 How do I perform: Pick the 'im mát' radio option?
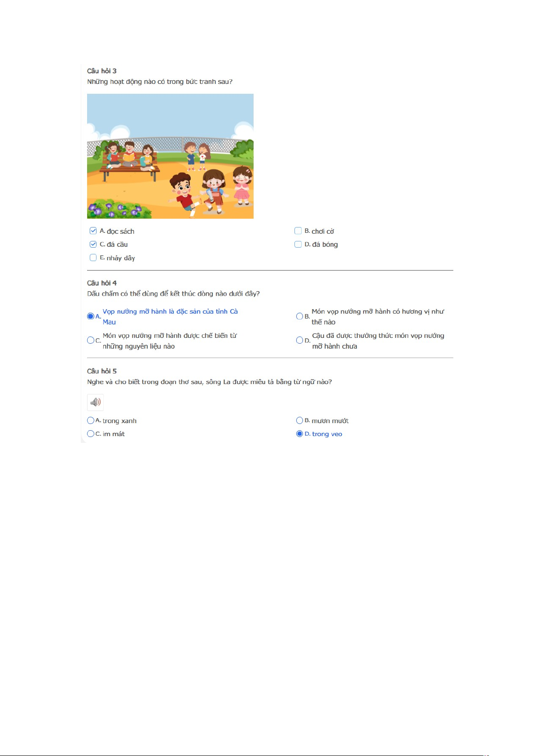coord(90,434)
